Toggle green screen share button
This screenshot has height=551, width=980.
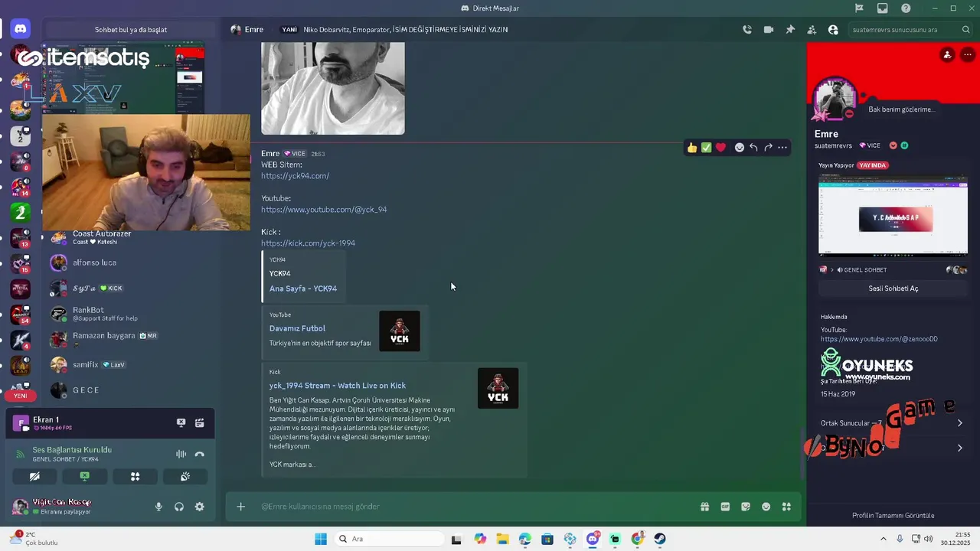click(85, 476)
